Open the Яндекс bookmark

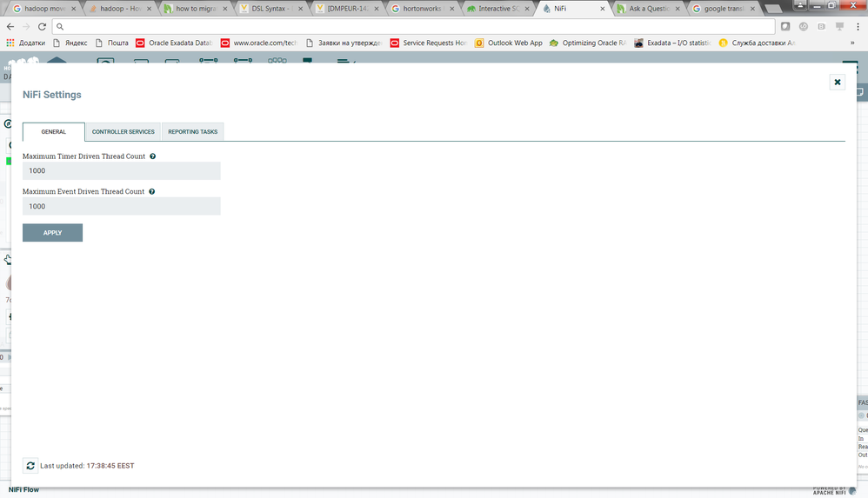click(x=70, y=43)
